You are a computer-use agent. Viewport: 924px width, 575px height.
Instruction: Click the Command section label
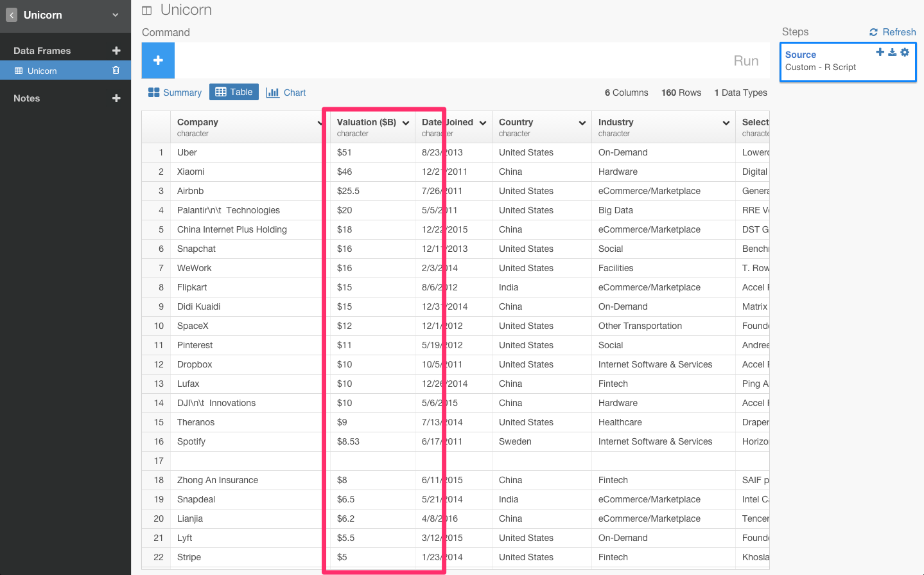(x=166, y=32)
